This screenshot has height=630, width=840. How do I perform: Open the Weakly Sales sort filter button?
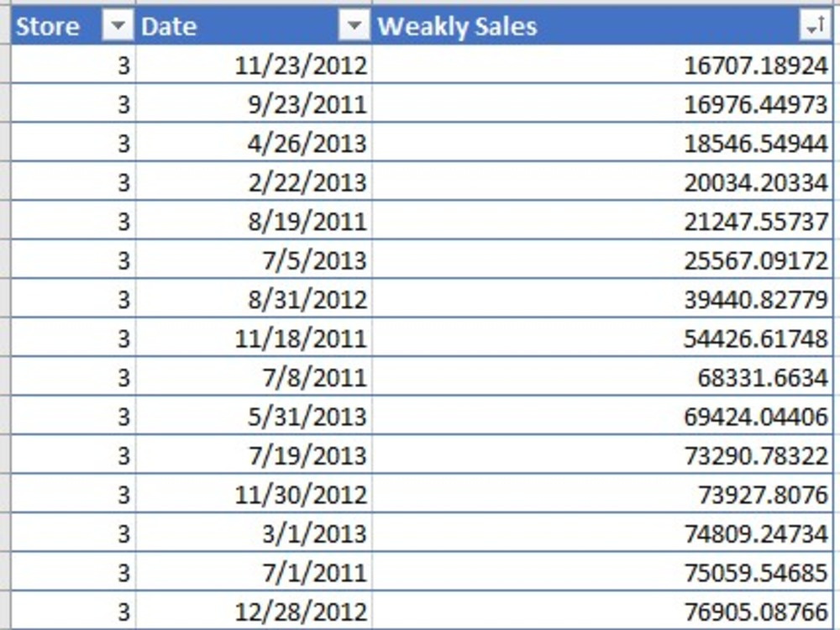click(814, 26)
